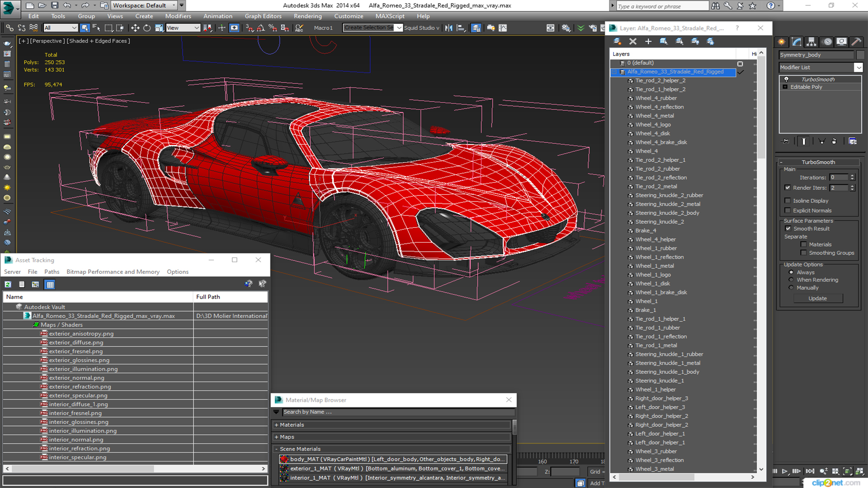Click Search by Name field in Material Browser

pos(398,412)
